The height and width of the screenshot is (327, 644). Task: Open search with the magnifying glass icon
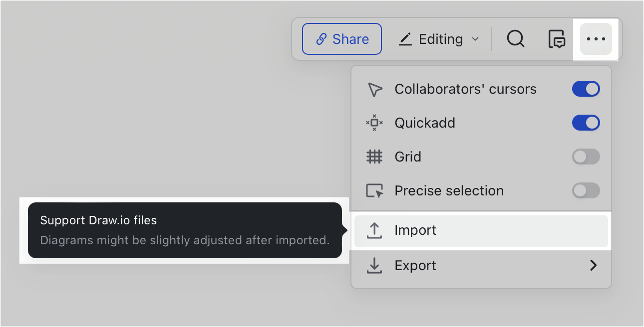coord(516,38)
